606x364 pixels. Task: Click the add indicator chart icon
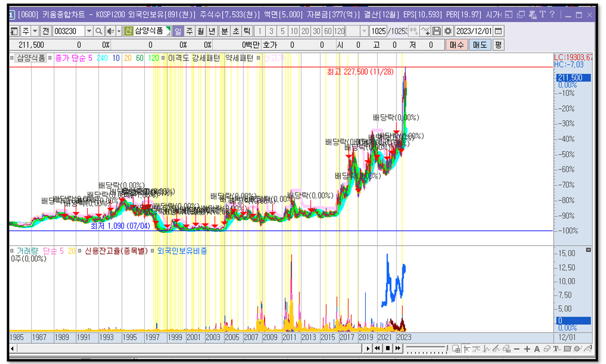(456, 349)
